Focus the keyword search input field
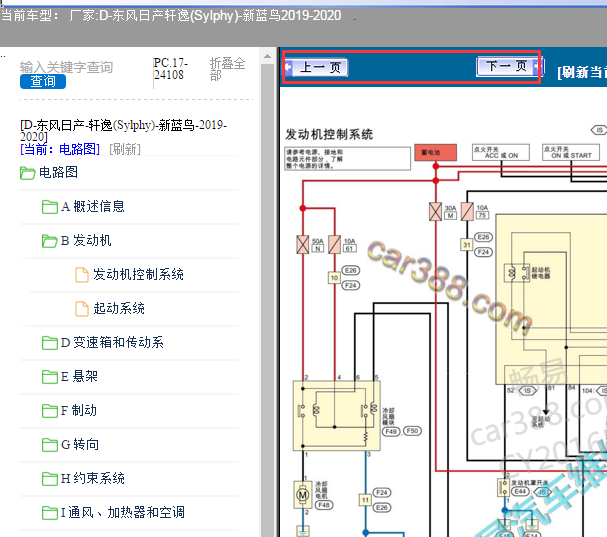 (67, 67)
